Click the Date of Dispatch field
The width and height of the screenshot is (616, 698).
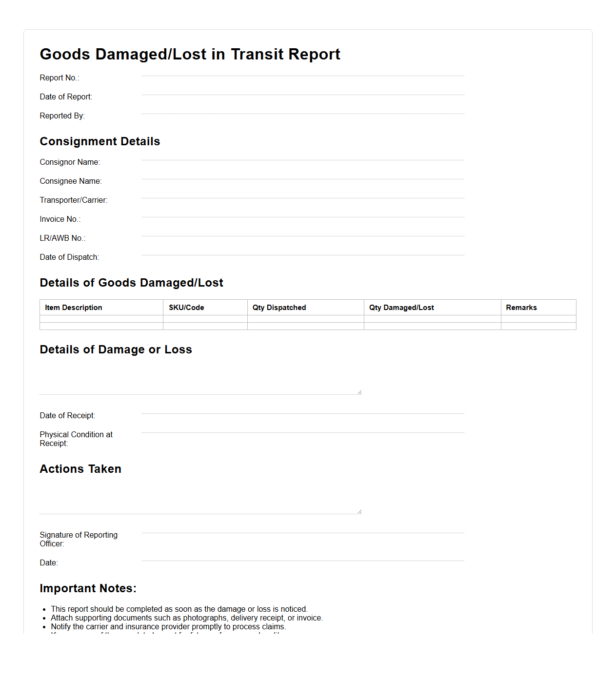coord(302,251)
